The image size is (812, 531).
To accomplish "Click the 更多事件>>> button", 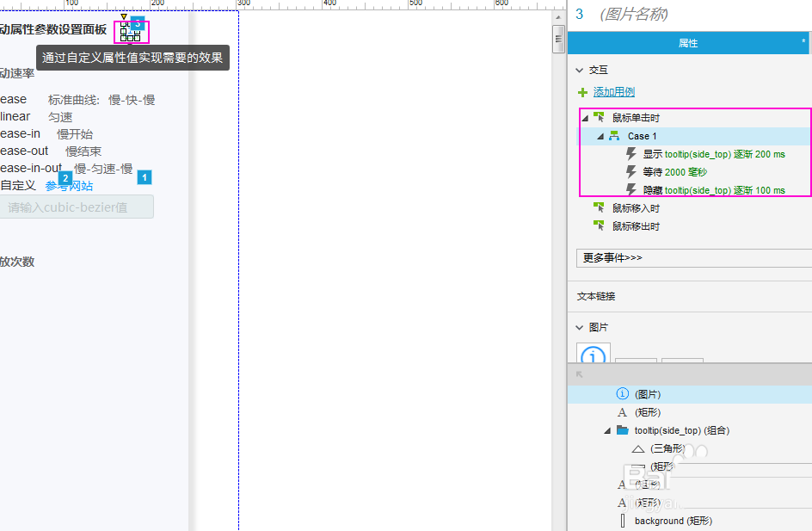I will tap(613, 258).
